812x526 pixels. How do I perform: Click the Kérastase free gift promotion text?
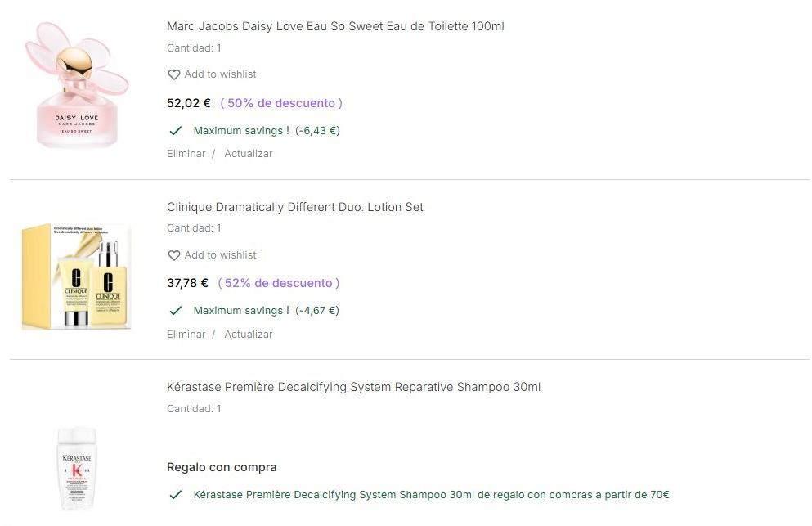tap(431, 495)
